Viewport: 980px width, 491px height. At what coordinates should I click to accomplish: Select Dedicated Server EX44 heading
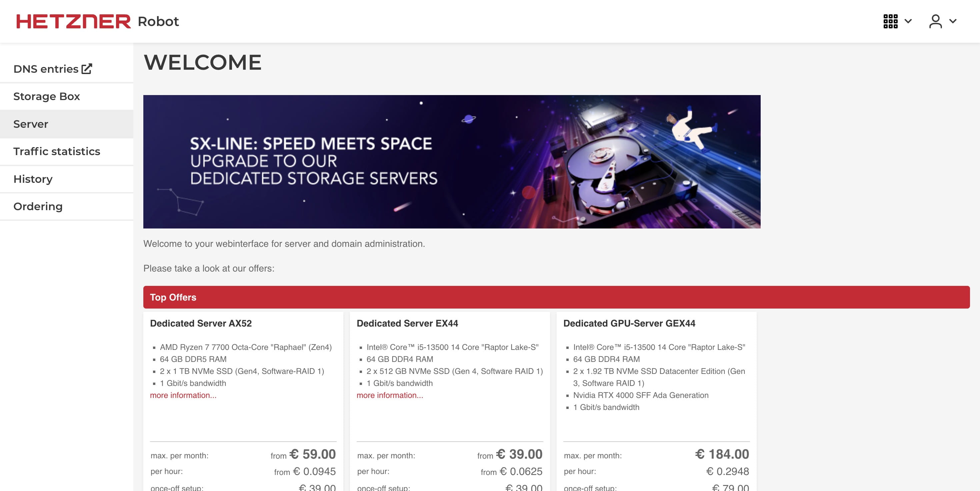point(407,323)
